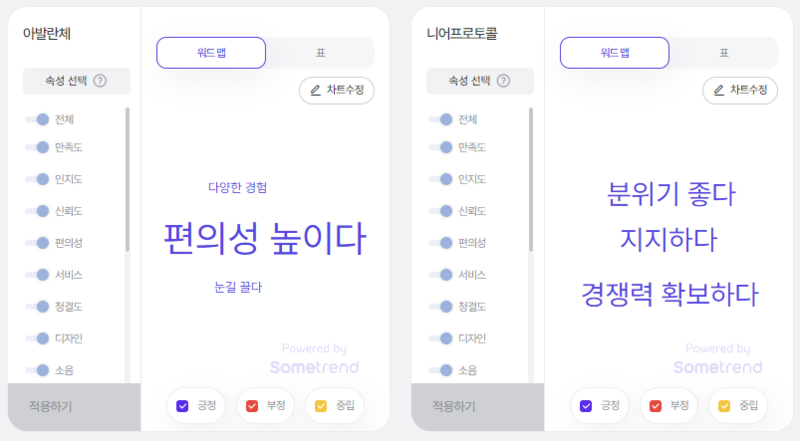Switch to 표 tab in 니어프로토콜 panel
The width and height of the screenshot is (800, 441).
click(723, 52)
